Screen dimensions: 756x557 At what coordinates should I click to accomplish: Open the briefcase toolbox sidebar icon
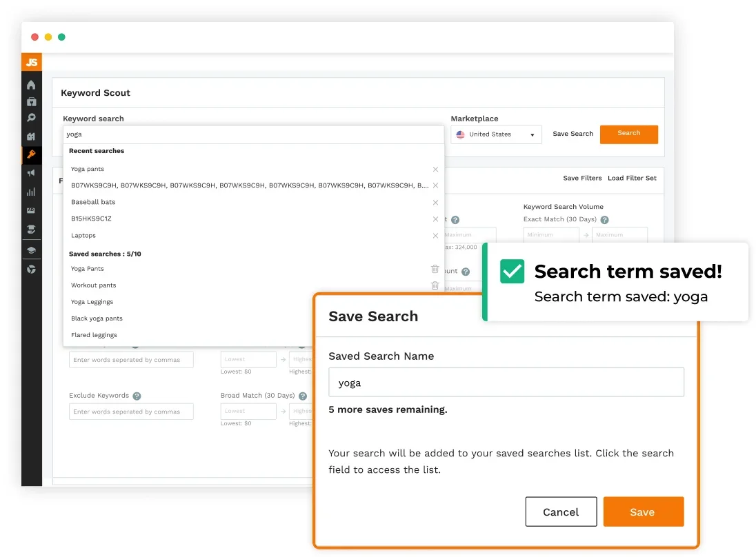[x=31, y=101]
